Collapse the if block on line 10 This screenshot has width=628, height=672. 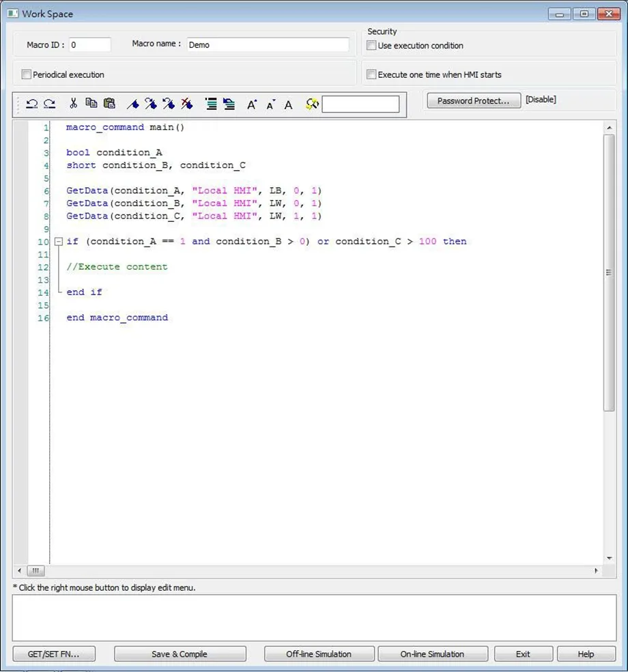point(59,242)
